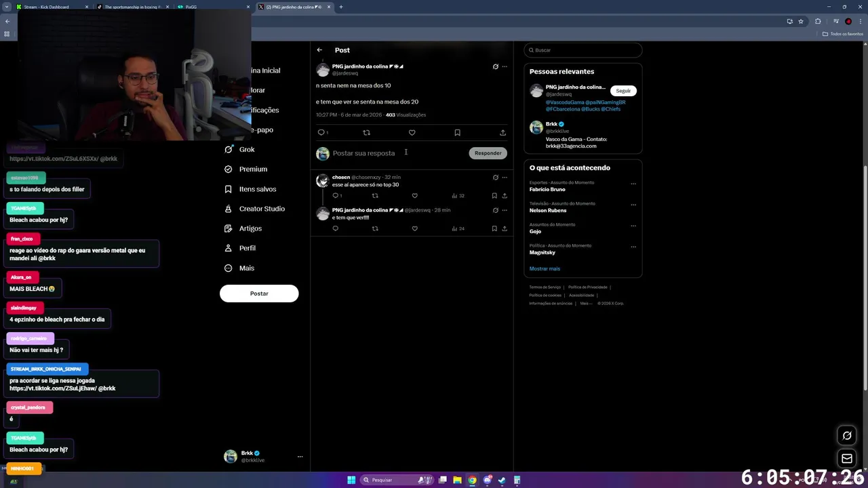Click the Grok icon on chosen's reply
The height and width of the screenshot is (488, 868).
click(x=495, y=178)
